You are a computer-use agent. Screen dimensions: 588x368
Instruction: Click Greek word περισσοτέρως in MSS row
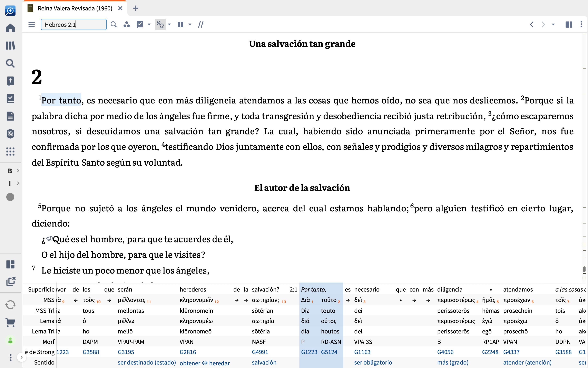pyautogui.click(x=456, y=300)
